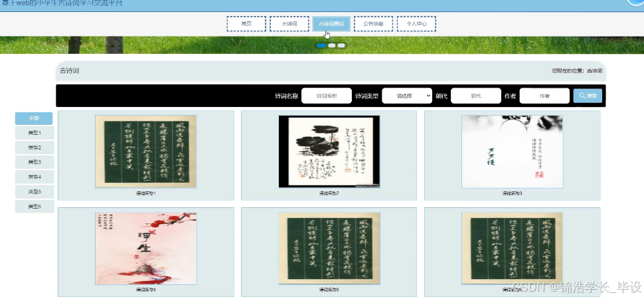Select the first banner carousel dot
This screenshot has height=299, width=644.
pos(321,45)
